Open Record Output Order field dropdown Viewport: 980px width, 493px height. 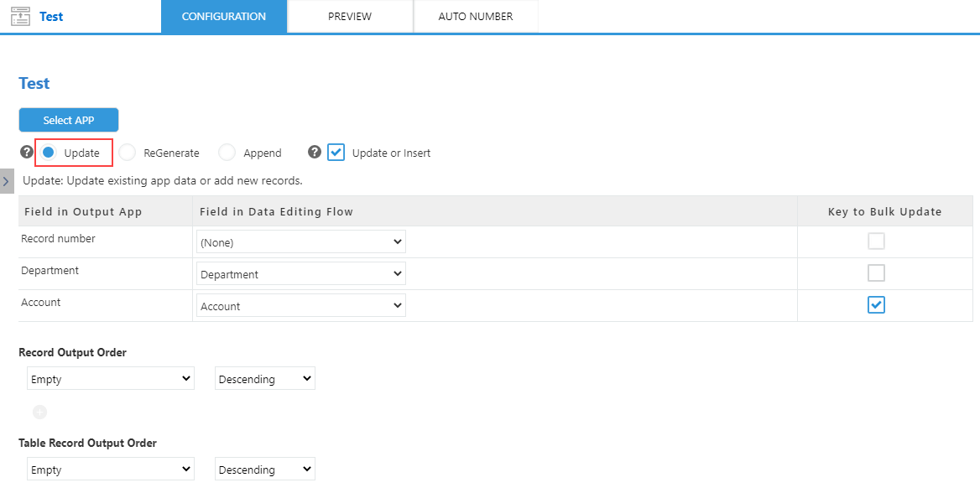pos(111,379)
